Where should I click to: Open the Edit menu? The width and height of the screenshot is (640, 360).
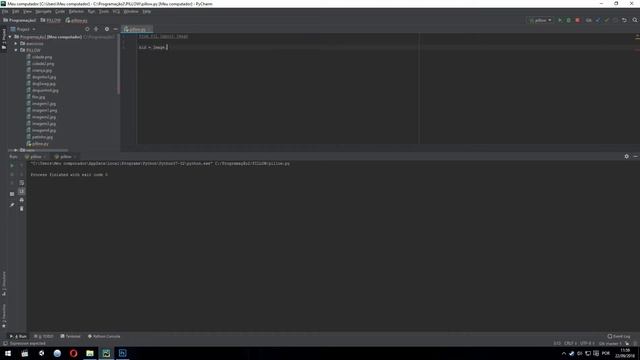pyautogui.click(x=16, y=11)
